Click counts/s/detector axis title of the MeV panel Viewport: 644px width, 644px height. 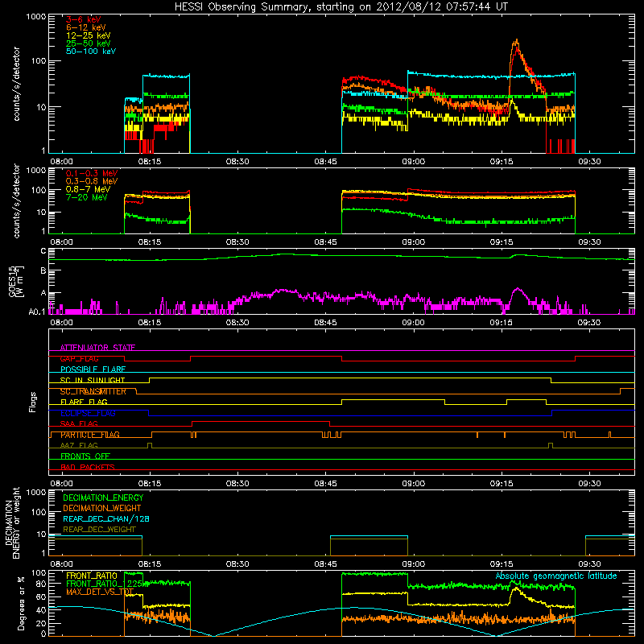(x=16, y=201)
